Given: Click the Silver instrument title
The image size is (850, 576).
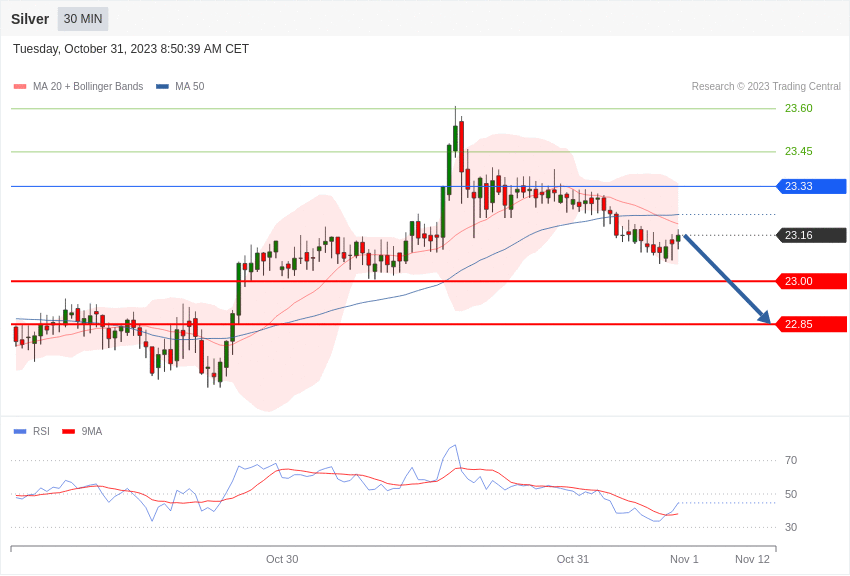Looking at the screenshot, I should [30, 19].
